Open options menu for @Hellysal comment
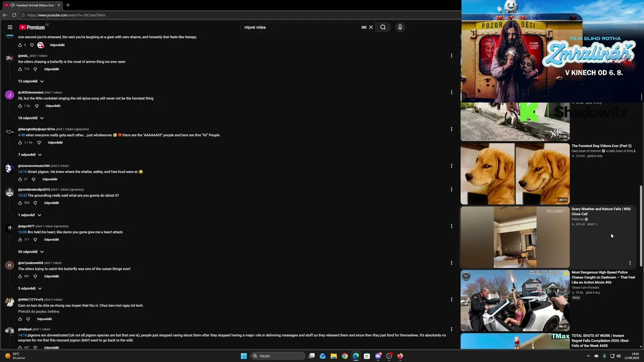This screenshot has width=644, height=362. (451, 329)
